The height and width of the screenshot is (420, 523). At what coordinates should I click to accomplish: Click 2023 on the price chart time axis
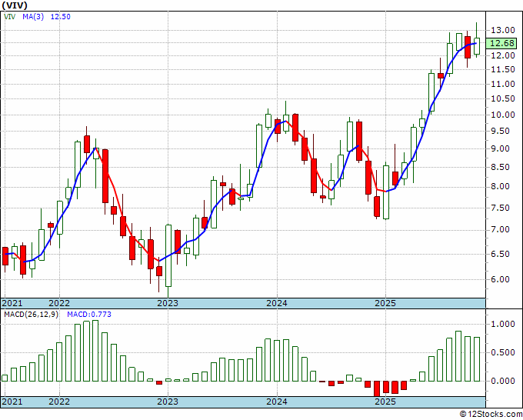168,303
